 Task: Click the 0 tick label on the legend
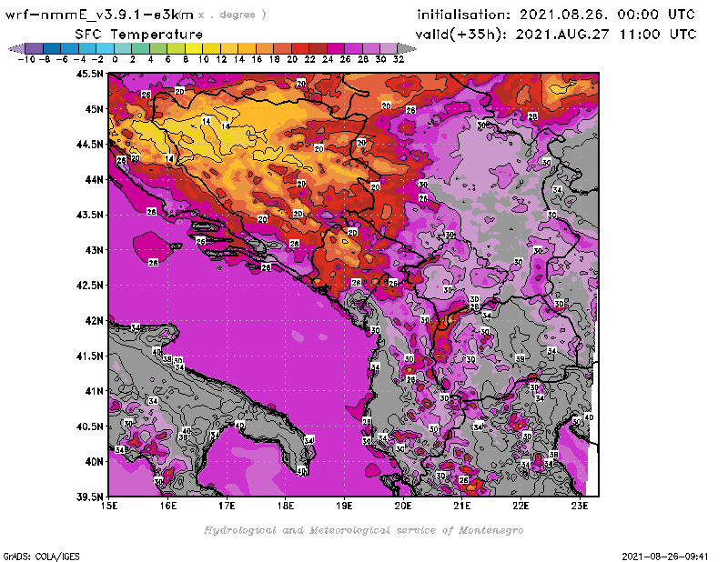click(115, 59)
